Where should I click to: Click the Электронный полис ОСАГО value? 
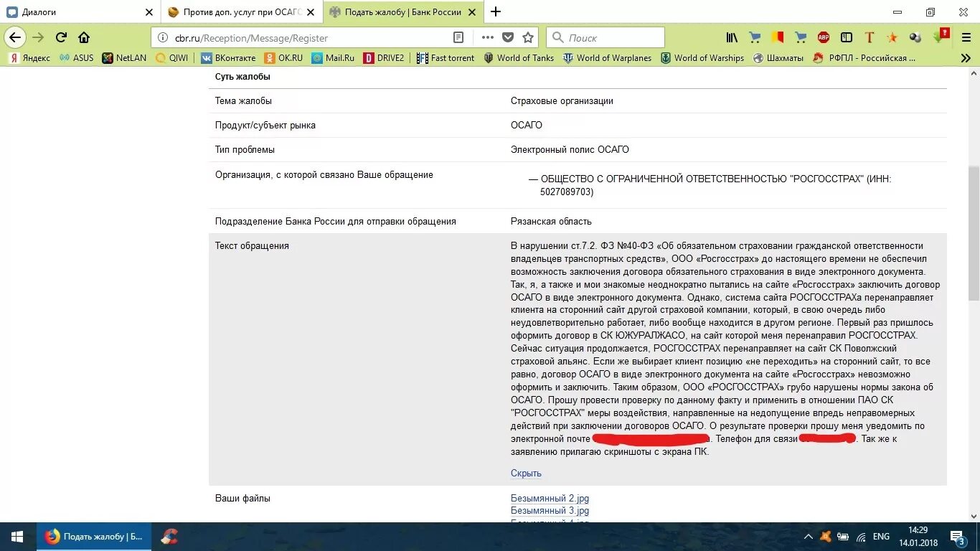click(x=570, y=150)
